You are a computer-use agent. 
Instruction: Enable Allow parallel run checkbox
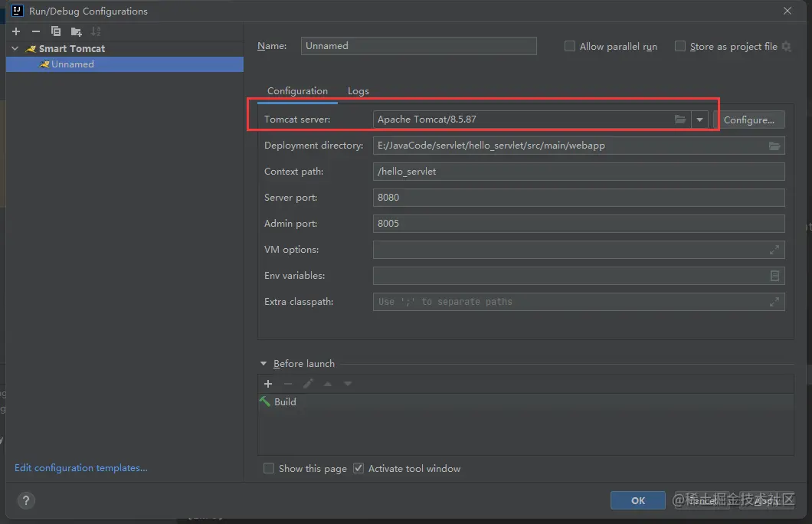[x=570, y=46]
